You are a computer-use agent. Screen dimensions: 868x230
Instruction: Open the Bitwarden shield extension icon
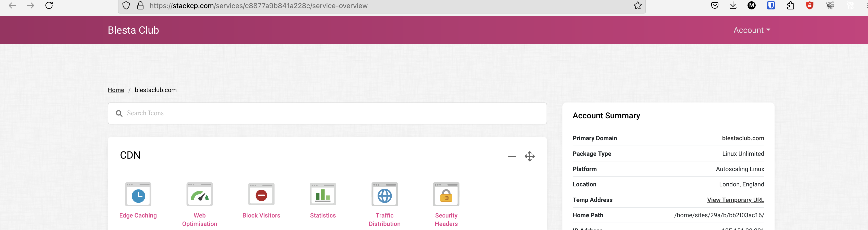tap(771, 5)
